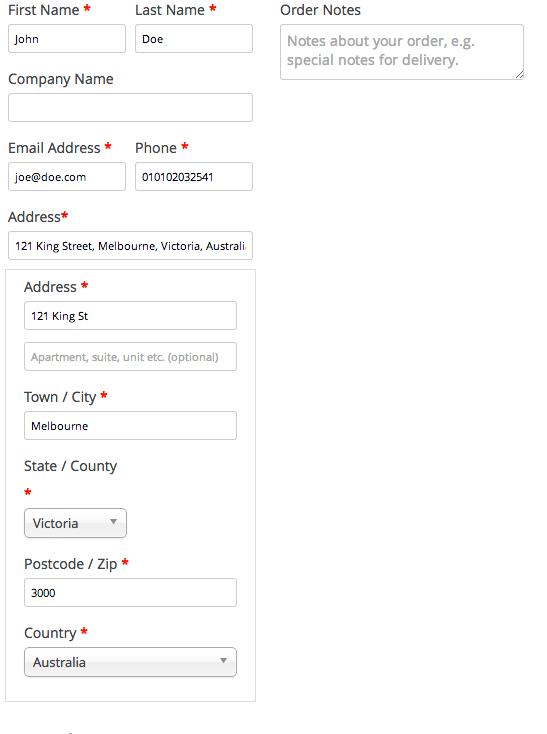Viewport: 547px width, 734px height.
Task: Click the full Address autocomplete field
Action: coord(131,245)
